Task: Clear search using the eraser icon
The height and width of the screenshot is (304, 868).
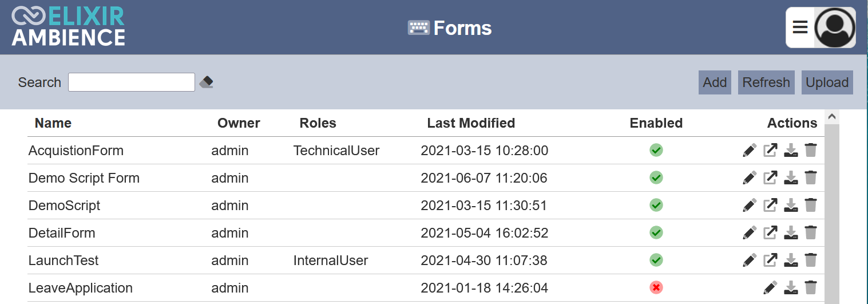Action: pos(207,82)
